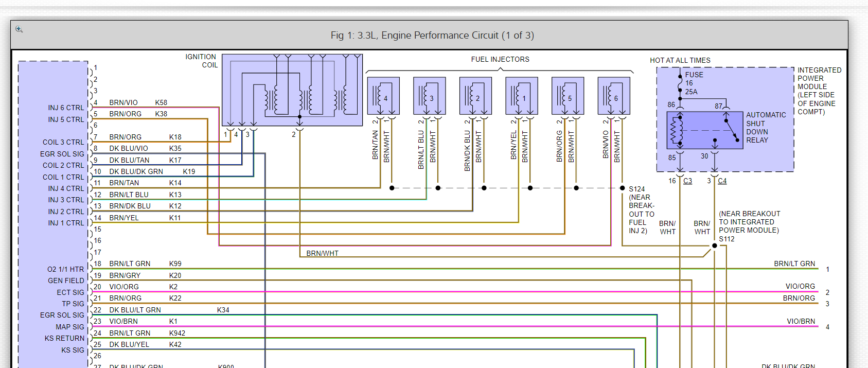
Task: Click the automatic shut down relay symbol
Action: tap(704, 130)
